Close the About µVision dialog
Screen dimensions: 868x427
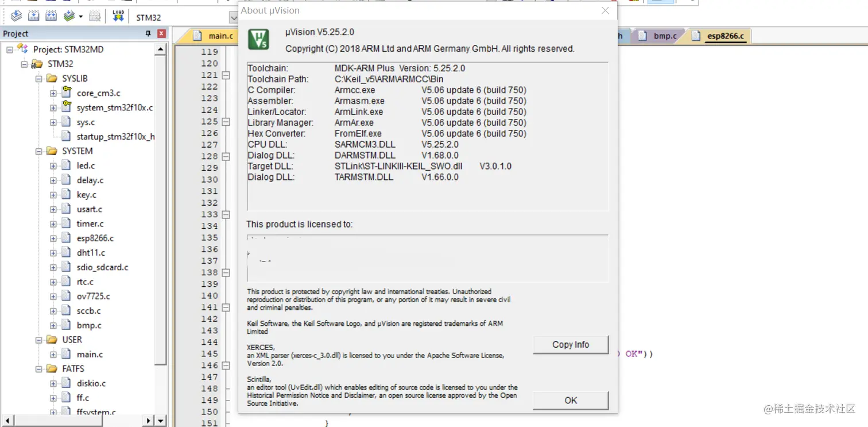click(x=605, y=10)
